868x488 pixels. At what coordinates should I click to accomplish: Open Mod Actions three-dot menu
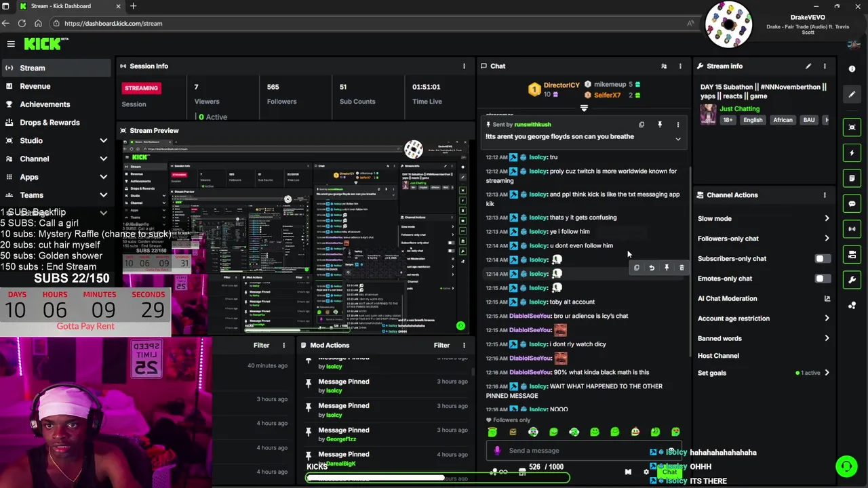464,345
